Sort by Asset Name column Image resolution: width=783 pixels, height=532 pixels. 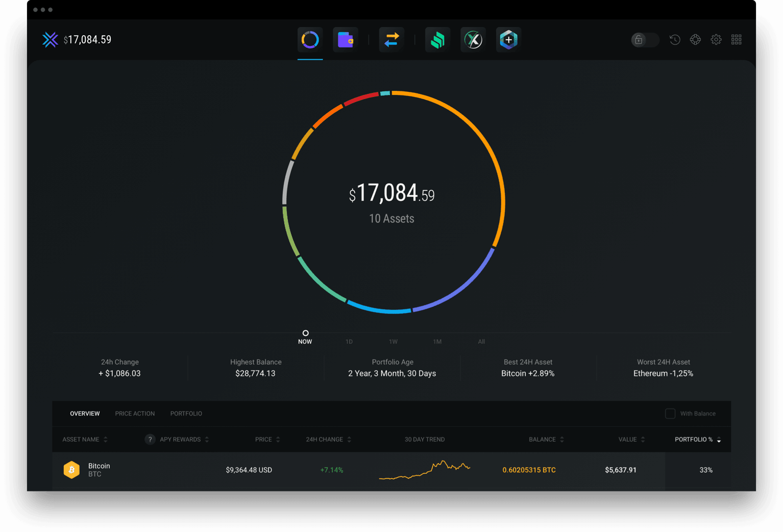(x=85, y=439)
